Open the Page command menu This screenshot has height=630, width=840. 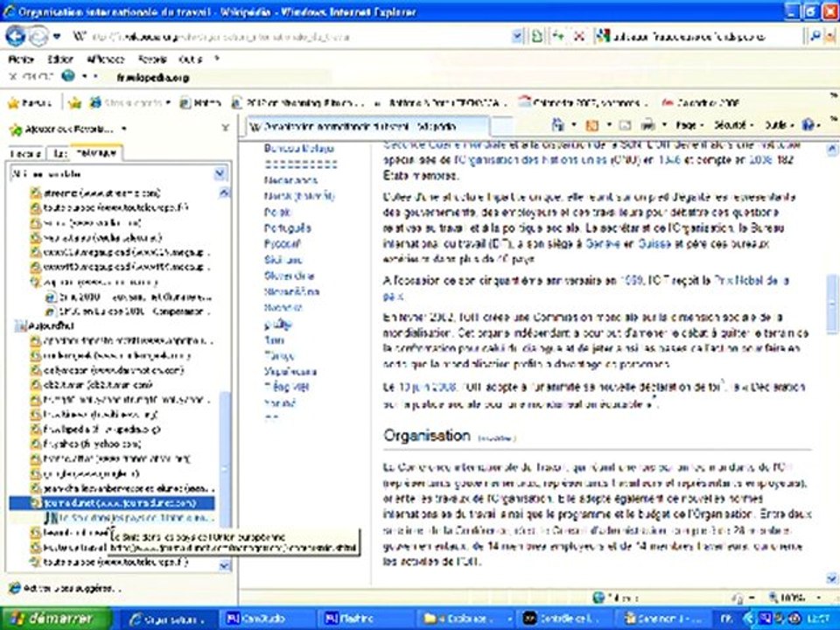689,125
